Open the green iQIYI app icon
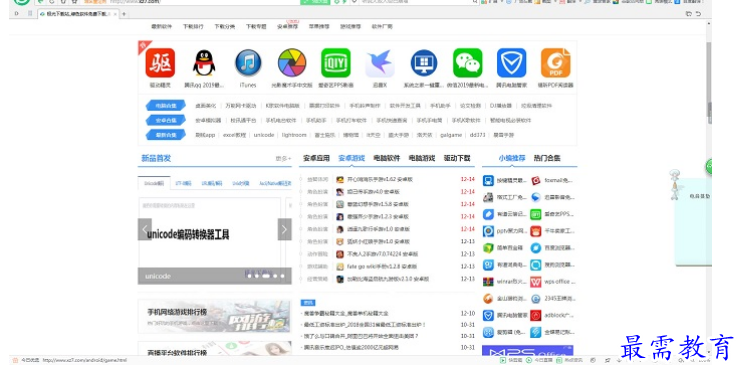Viewport: 742px width, 379px height. [336, 63]
